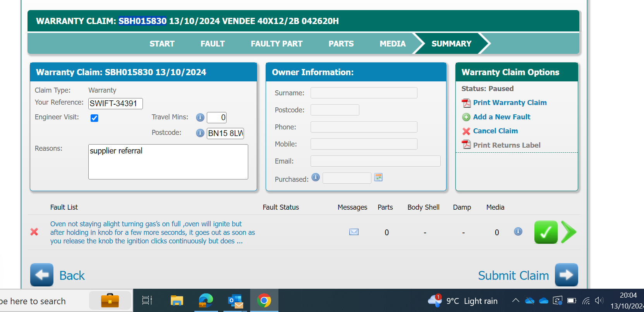The image size is (644, 312).
Task: Click the green checkmark fault button
Action: [546, 232]
